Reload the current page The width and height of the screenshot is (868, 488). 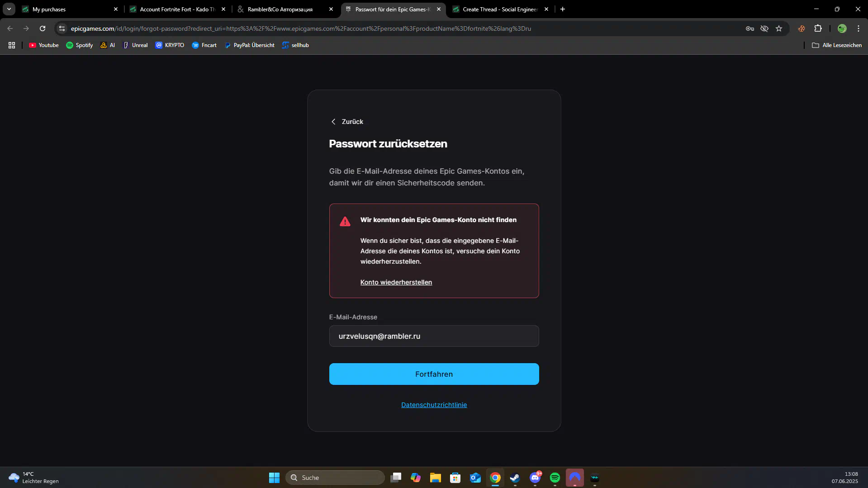pos(43,28)
